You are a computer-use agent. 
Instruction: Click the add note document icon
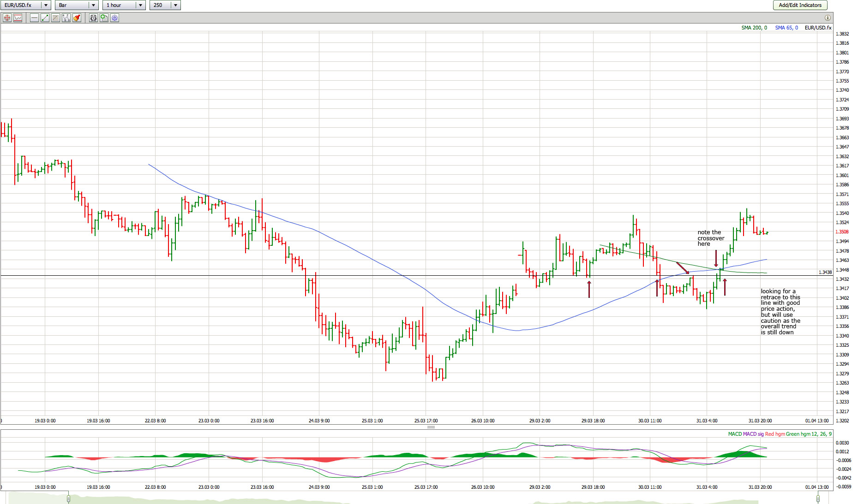(104, 18)
